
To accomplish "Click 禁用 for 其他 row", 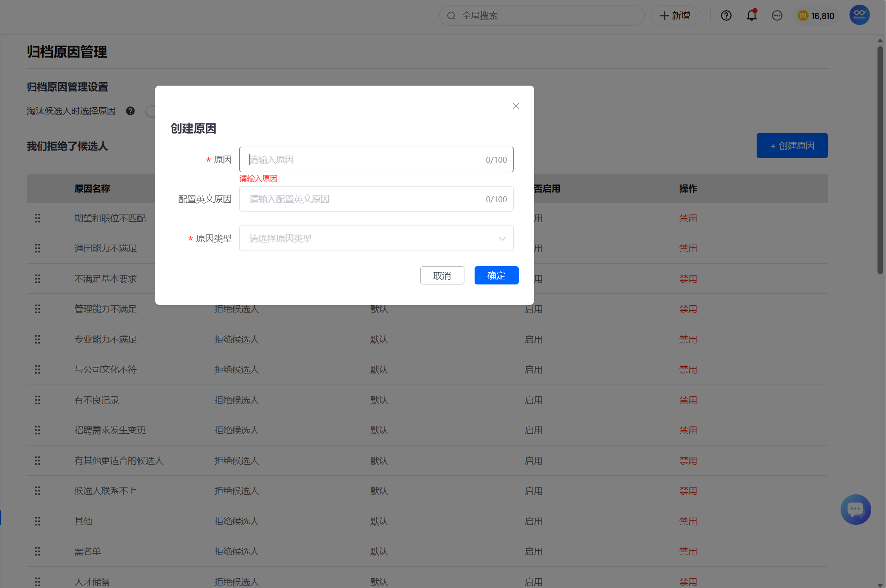I will tap(688, 521).
